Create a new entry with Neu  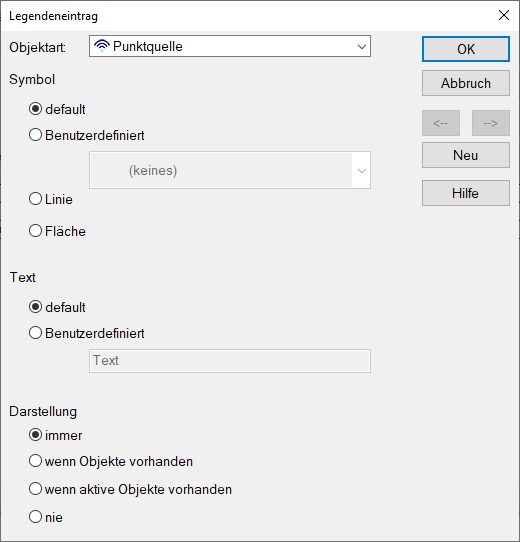tap(466, 155)
